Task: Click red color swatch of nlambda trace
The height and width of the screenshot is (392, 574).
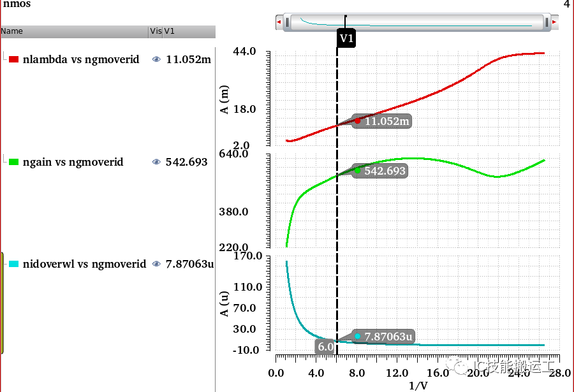Action: pyautogui.click(x=14, y=60)
